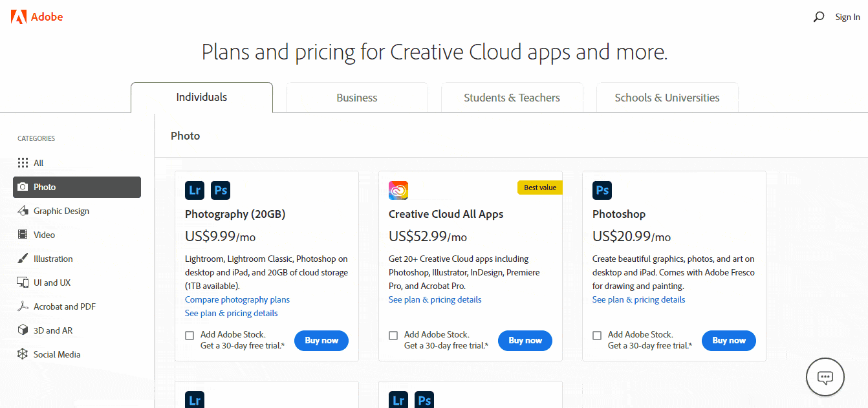This screenshot has width=868, height=408.
Task: See plan details for Creative Cloud All Apps
Action: click(x=435, y=300)
